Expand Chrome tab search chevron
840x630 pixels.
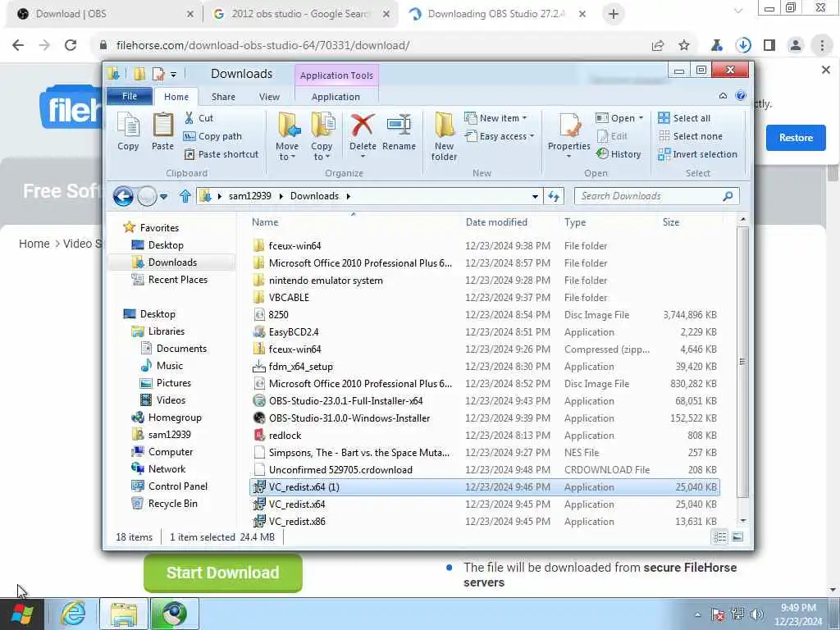(x=737, y=11)
